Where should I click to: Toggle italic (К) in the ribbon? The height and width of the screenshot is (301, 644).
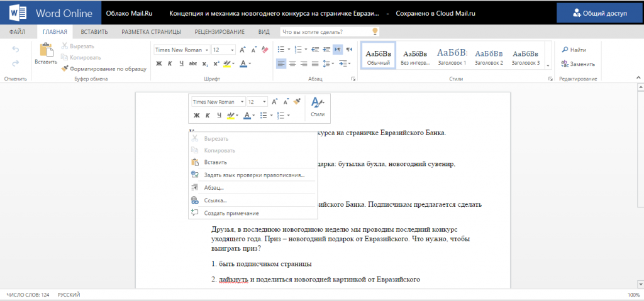coord(170,63)
